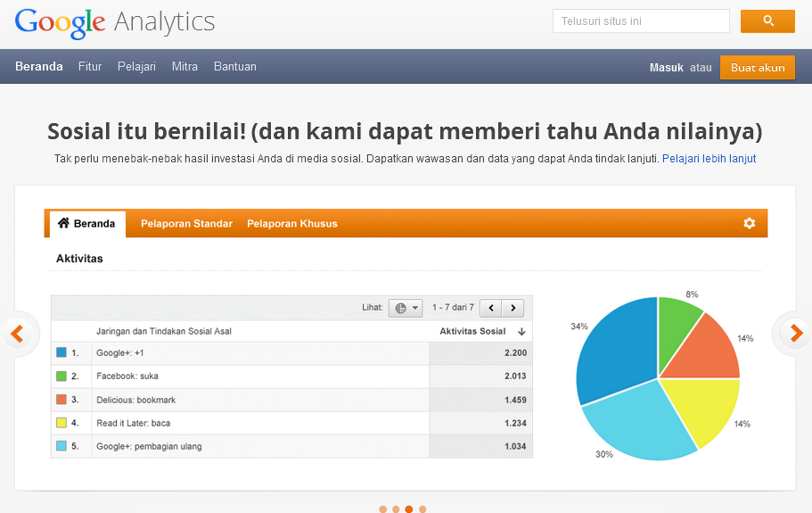This screenshot has height=513, width=812.
Task: Click the 1.034 value cell
Action: [x=481, y=447]
